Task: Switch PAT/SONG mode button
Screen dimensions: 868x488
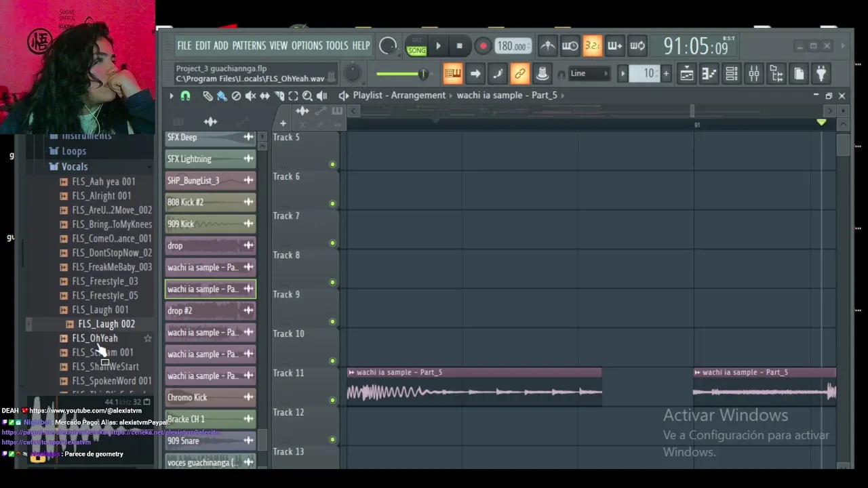Action: pos(416,46)
